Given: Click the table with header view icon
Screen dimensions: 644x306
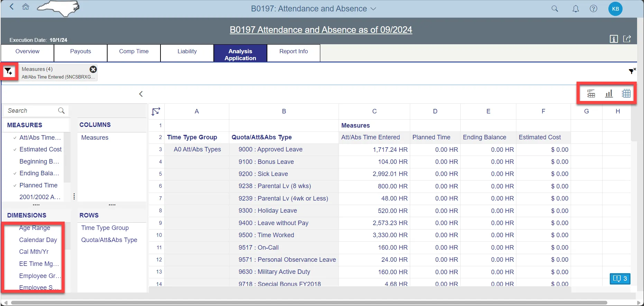Looking at the screenshot, I should point(591,94).
